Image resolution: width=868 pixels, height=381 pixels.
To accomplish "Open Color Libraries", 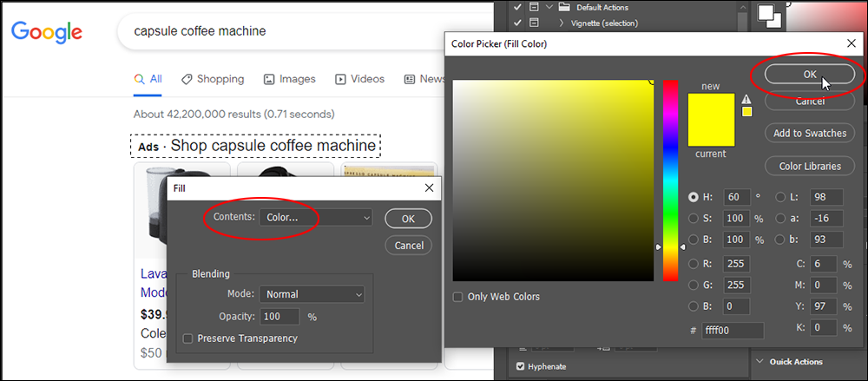I will tap(810, 166).
